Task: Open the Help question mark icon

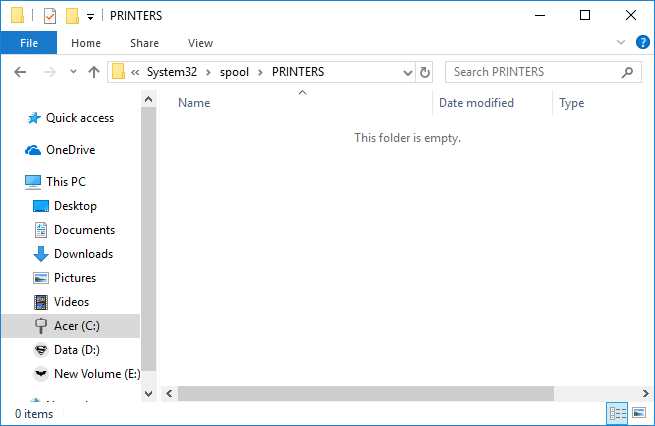Action: 643,42
